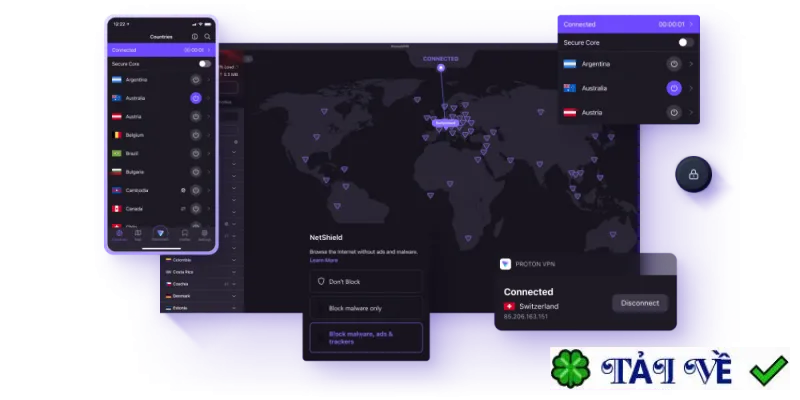800x400 pixels.
Task: Click the Proton VPN logo in notification card
Action: [505, 264]
